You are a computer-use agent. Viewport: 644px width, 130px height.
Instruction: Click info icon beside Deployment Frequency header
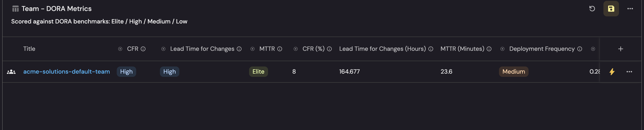(579, 49)
